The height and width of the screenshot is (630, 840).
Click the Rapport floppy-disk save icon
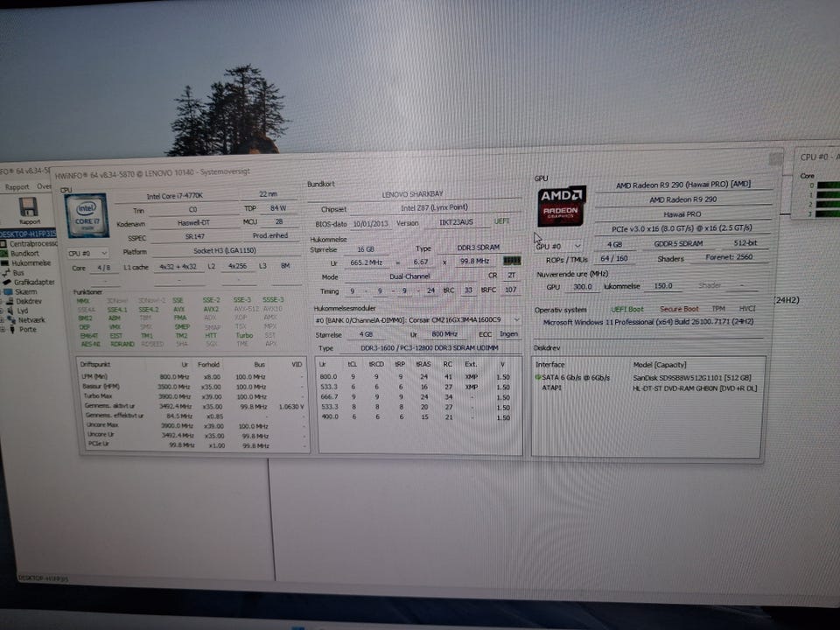28,207
